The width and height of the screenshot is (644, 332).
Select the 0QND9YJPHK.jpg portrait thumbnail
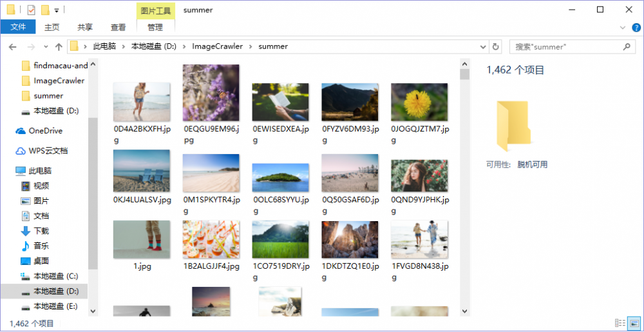pos(419,176)
